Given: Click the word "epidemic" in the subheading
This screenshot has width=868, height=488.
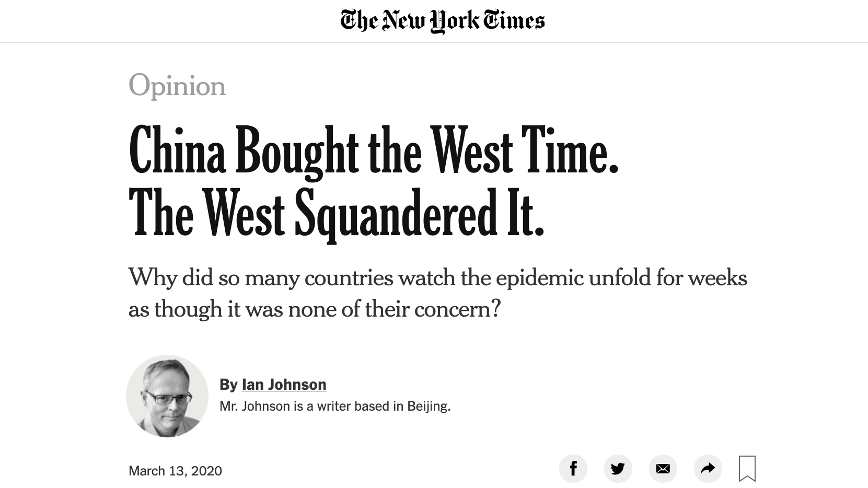Looking at the screenshot, I should pyautogui.click(x=539, y=278).
